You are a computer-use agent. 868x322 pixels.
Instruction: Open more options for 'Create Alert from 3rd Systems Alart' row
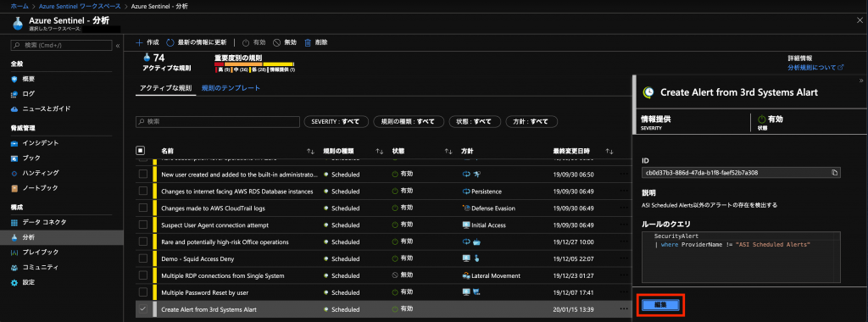click(x=625, y=309)
